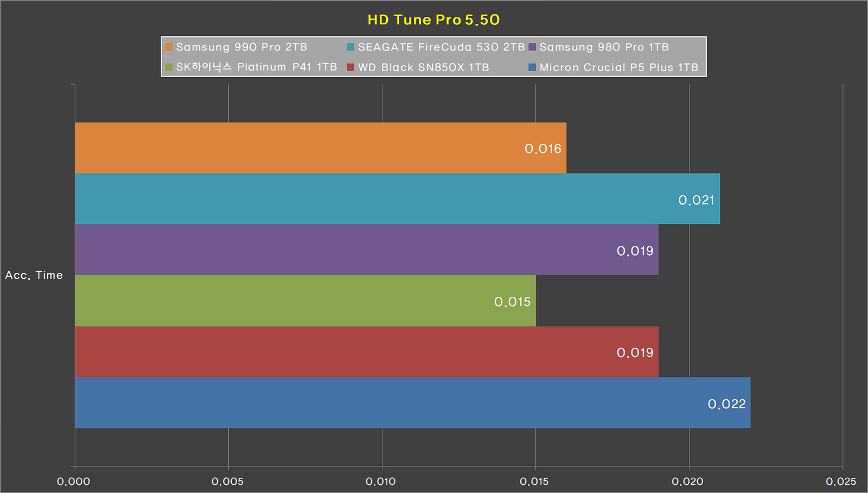The height and width of the screenshot is (493, 868).
Task: Click the purple bar's 0.019 data label
Action: click(x=635, y=251)
